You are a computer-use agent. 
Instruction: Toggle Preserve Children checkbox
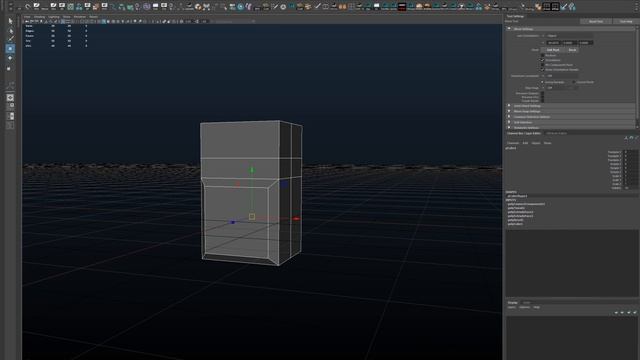click(542, 93)
